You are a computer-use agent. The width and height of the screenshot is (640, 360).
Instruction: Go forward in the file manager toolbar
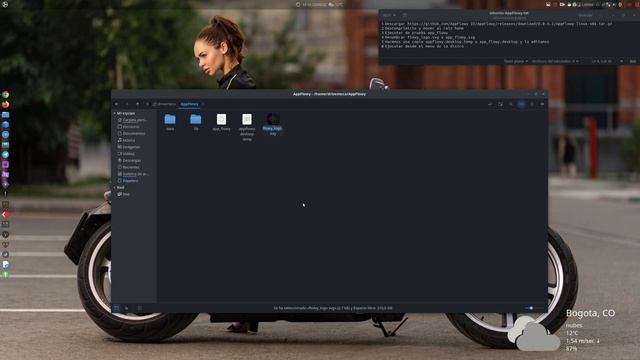[x=127, y=104]
